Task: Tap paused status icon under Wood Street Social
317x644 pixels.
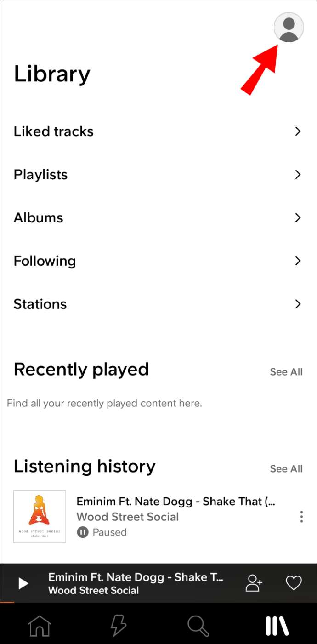Action: tap(82, 532)
